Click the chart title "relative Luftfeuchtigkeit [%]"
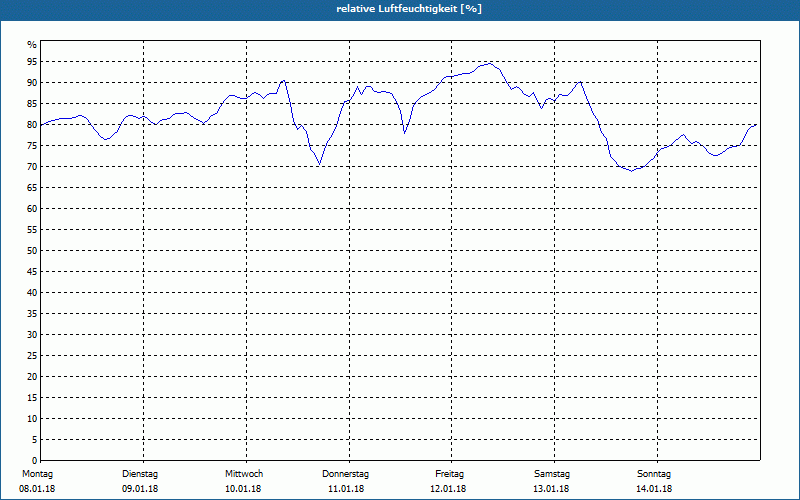This screenshot has width=800, height=500. (x=409, y=9)
